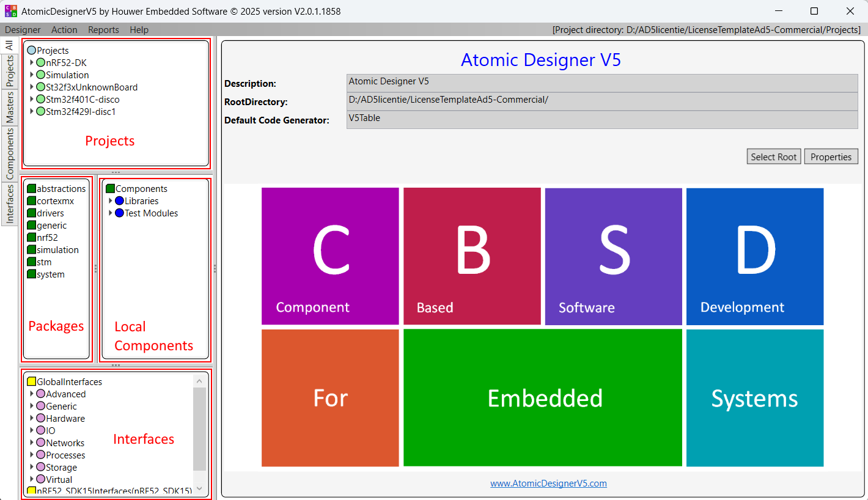Expand the Simulation project tree node
The image size is (868, 500).
tap(32, 75)
